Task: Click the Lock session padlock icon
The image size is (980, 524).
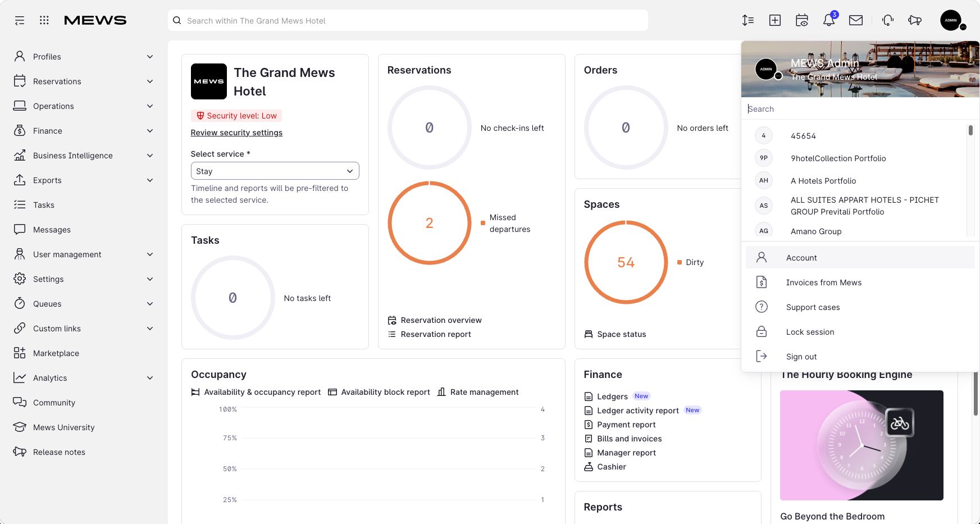Action: [x=762, y=332]
